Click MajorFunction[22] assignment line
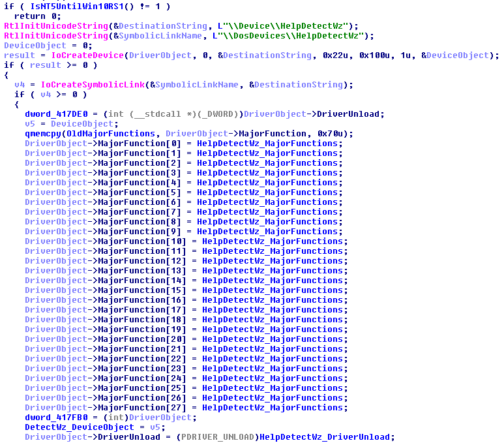 (186, 358)
